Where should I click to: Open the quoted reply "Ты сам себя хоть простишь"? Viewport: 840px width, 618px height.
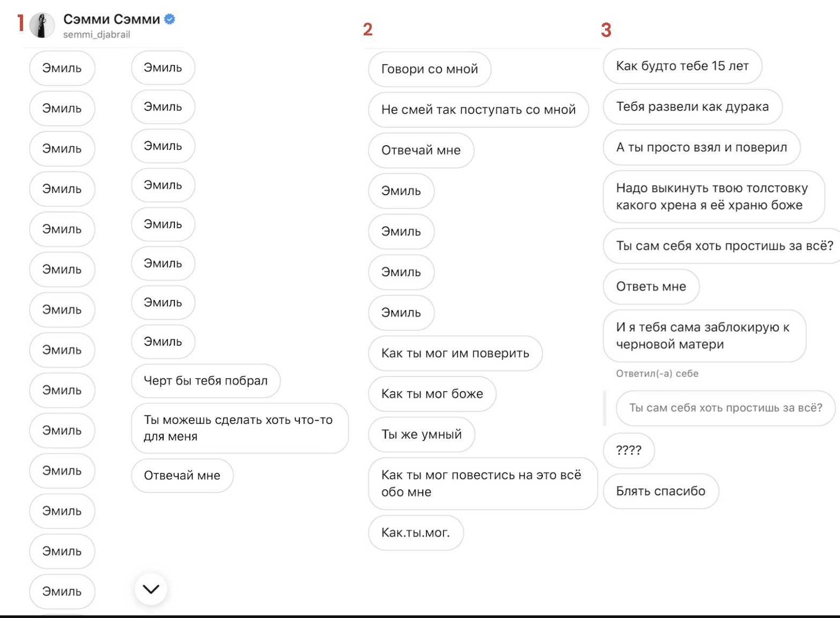click(726, 408)
